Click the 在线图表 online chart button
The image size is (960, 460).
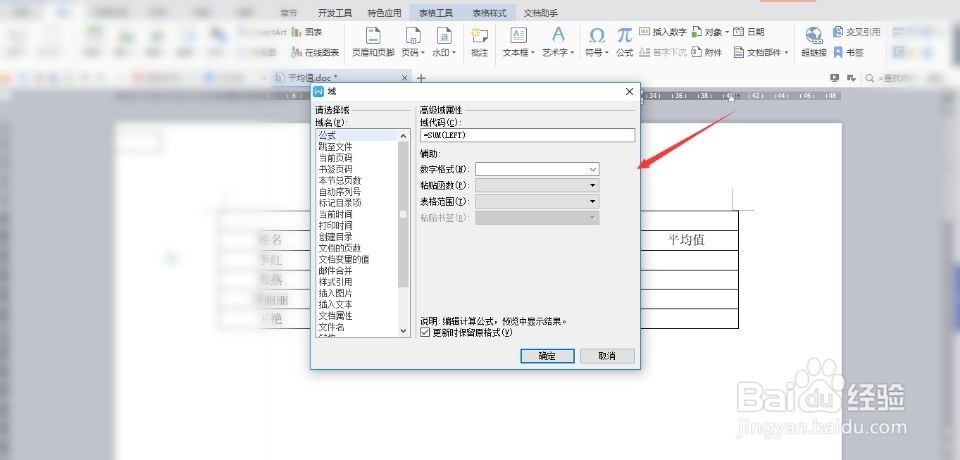(x=315, y=53)
